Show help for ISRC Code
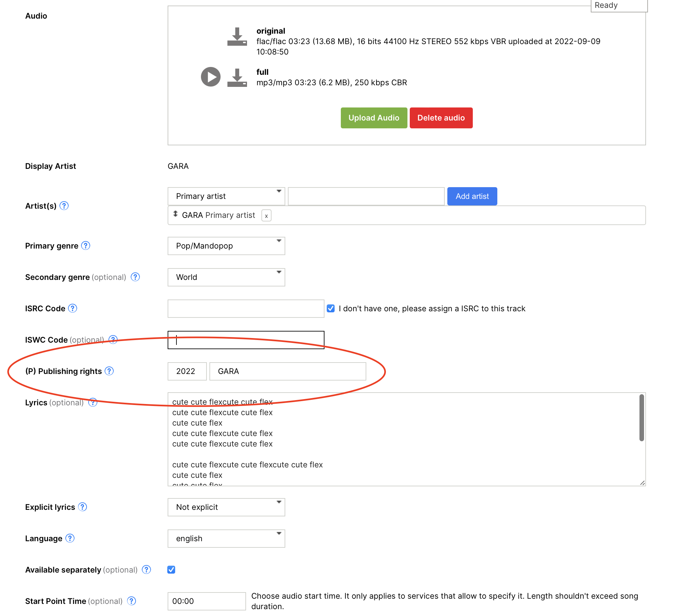 (x=73, y=308)
